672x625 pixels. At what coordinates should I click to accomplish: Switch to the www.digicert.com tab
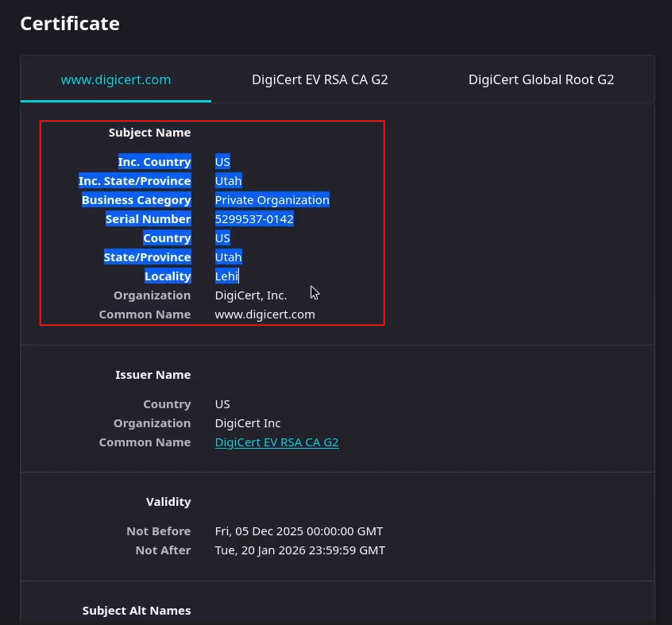(116, 79)
